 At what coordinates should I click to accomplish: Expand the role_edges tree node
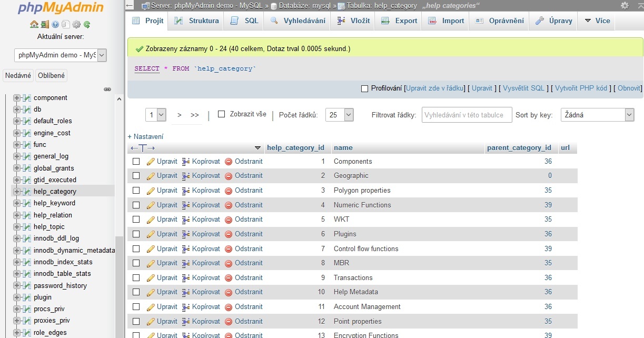click(17, 333)
